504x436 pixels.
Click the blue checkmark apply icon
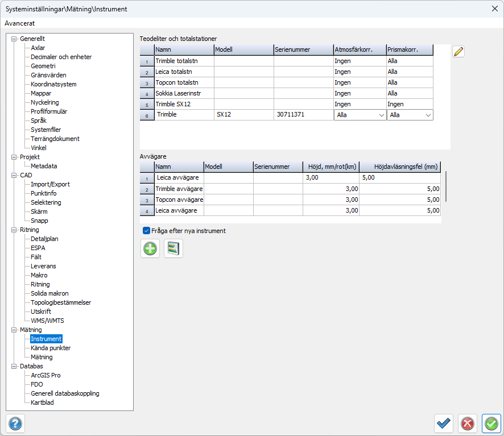[x=444, y=423]
